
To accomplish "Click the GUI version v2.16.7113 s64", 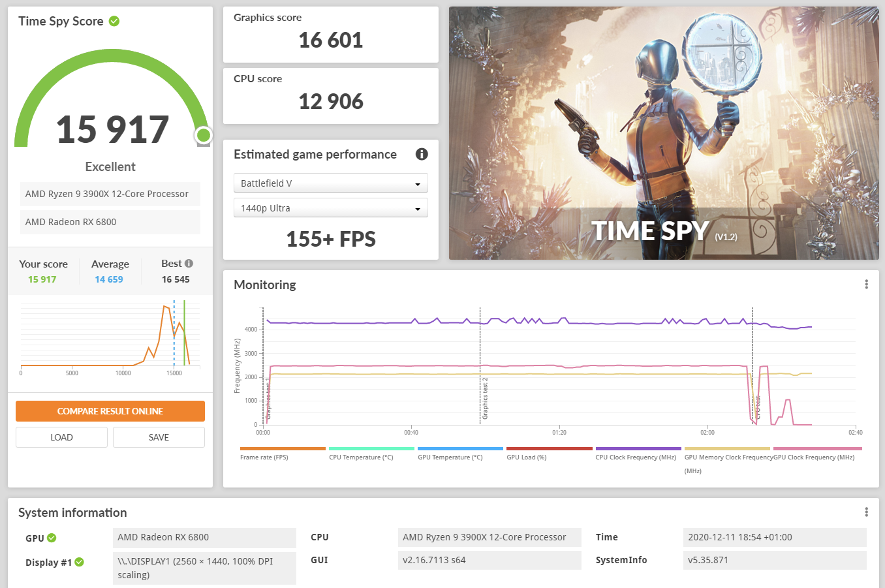I will pyautogui.click(x=489, y=560).
